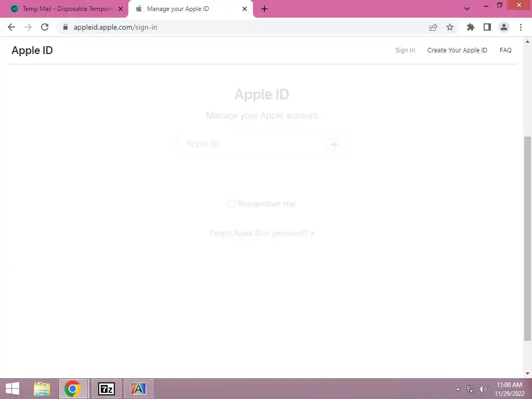Open the clock showing 11:00 AM

[x=509, y=389]
